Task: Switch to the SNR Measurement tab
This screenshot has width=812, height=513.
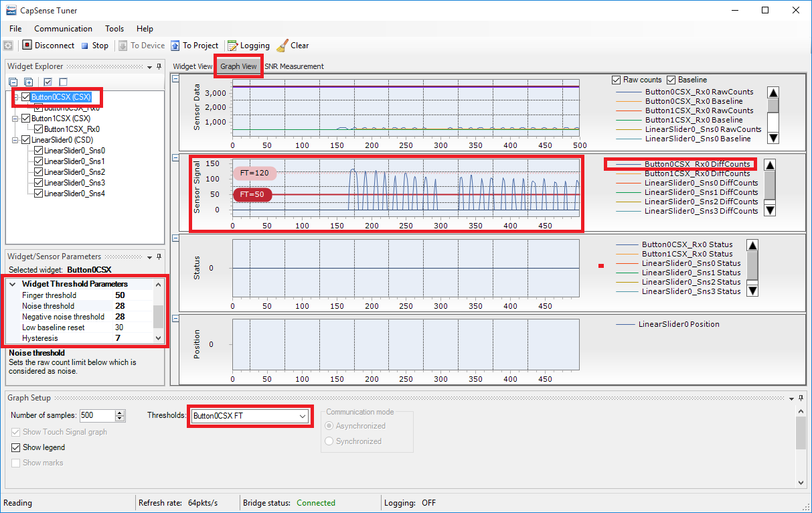Action: click(294, 66)
